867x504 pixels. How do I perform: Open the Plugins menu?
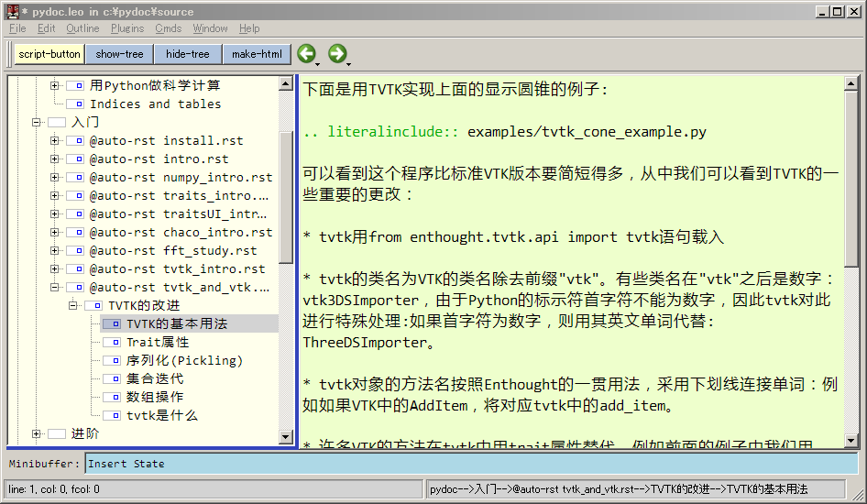[127, 28]
